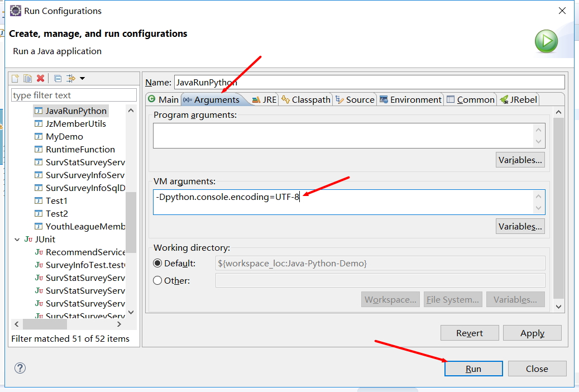Select the Test1 launch configuration
The image size is (579, 392).
[56, 201]
